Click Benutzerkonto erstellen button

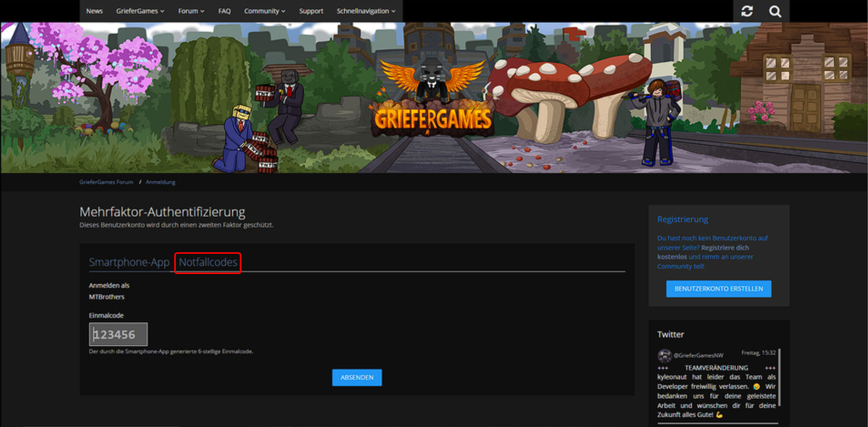[719, 289]
